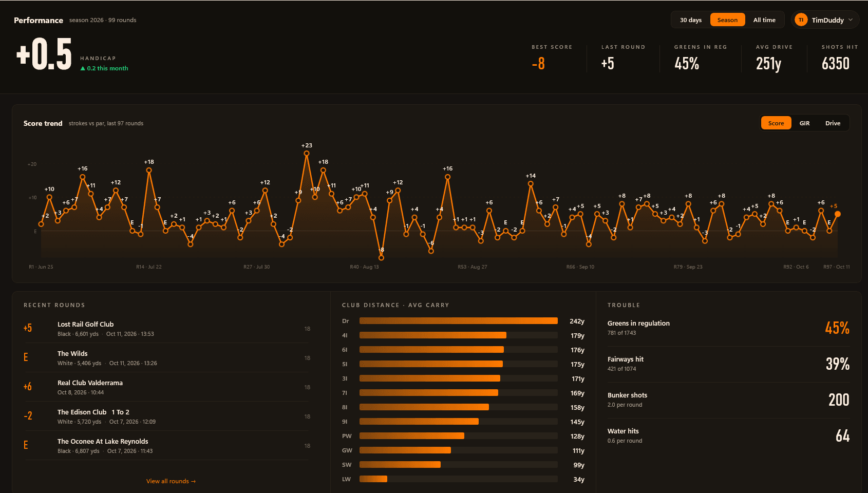Click the TI user avatar icon
The width and height of the screenshot is (868, 493).
[x=801, y=20]
